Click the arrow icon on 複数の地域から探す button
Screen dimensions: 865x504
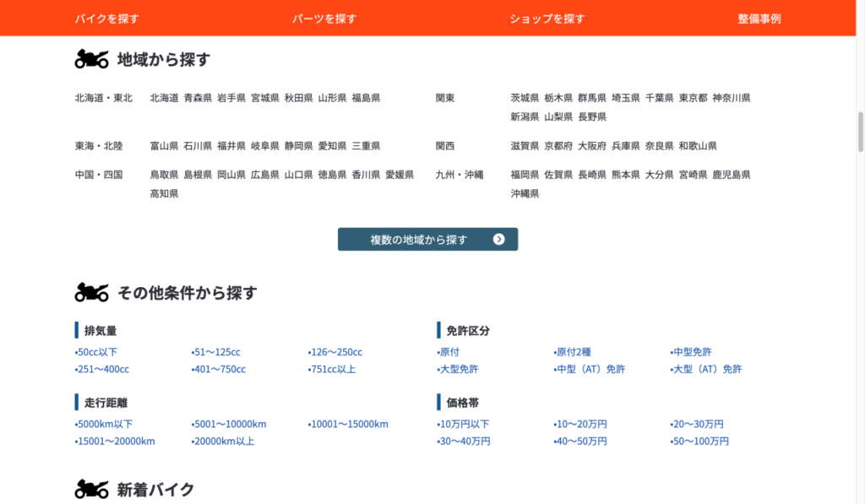(x=498, y=240)
